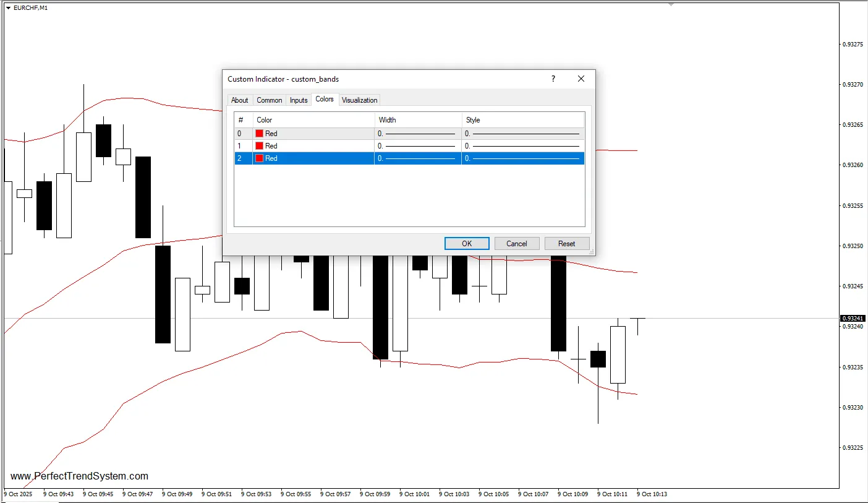Open the EURCHF,M1 chart title arrow
The height and width of the screenshot is (503, 868).
[x=8, y=7]
